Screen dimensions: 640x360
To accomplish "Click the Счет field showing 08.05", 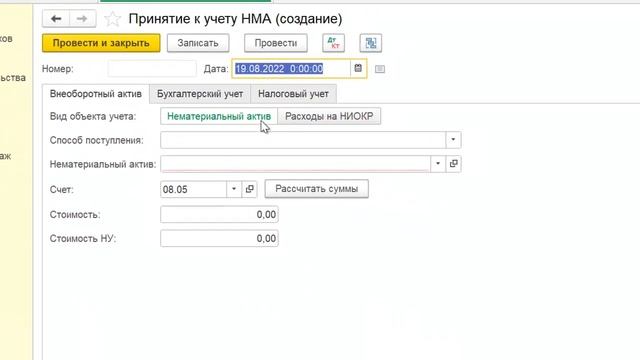I will [x=193, y=189].
